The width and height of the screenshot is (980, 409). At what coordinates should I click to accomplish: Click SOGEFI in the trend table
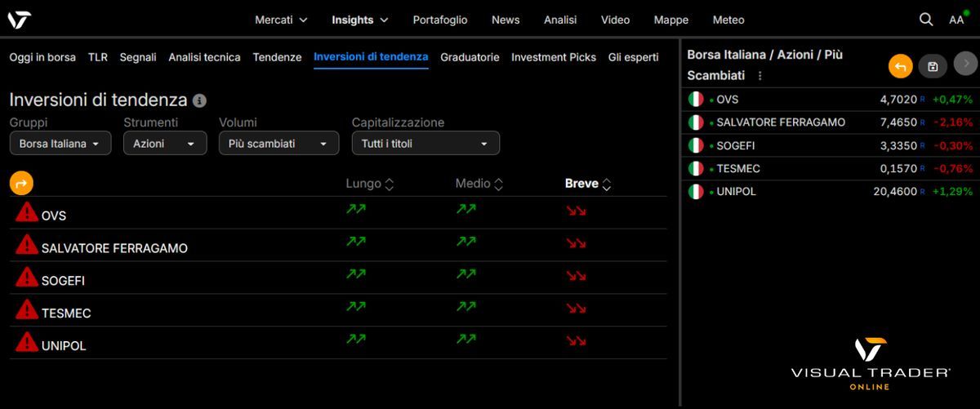[x=63, y=281]
